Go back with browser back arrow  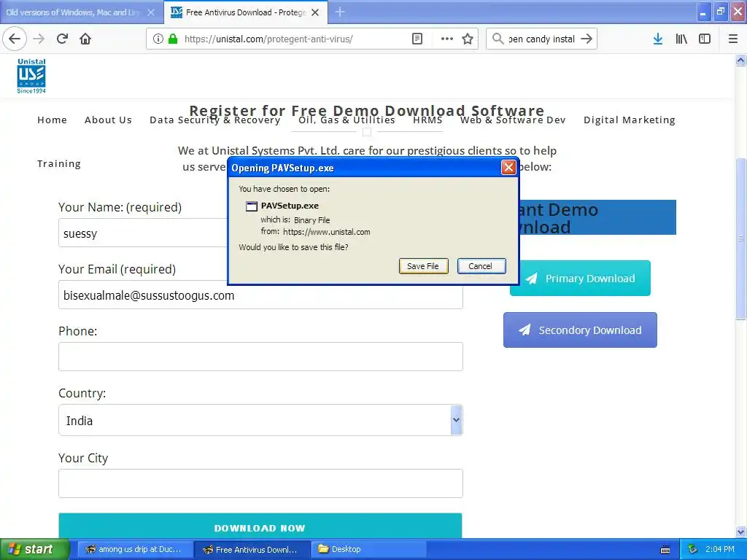(x=15, y=39)
